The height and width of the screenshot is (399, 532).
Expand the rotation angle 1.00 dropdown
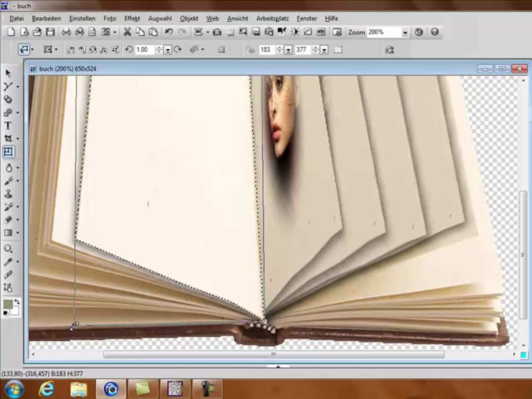(167, 50)
